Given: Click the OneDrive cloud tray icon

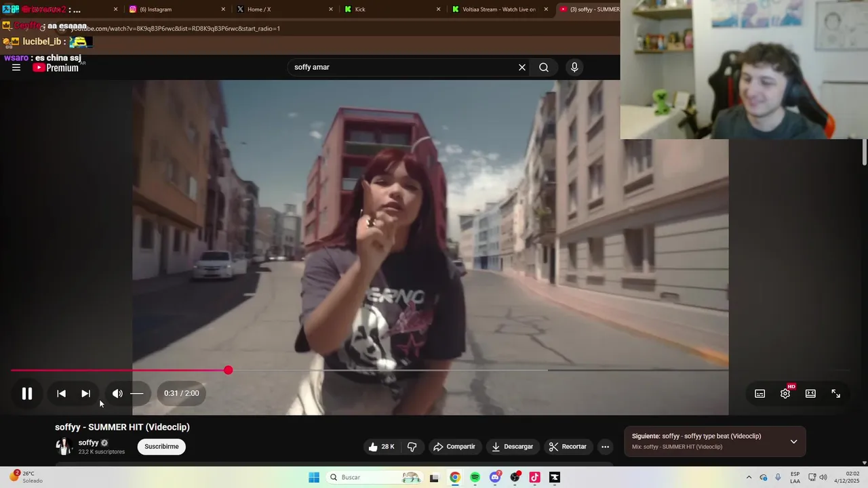Looking at the screenshot, I should click(x=764, y=477).
